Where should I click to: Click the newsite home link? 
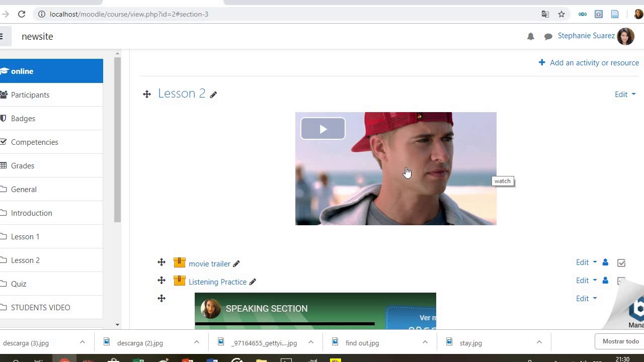37,36
